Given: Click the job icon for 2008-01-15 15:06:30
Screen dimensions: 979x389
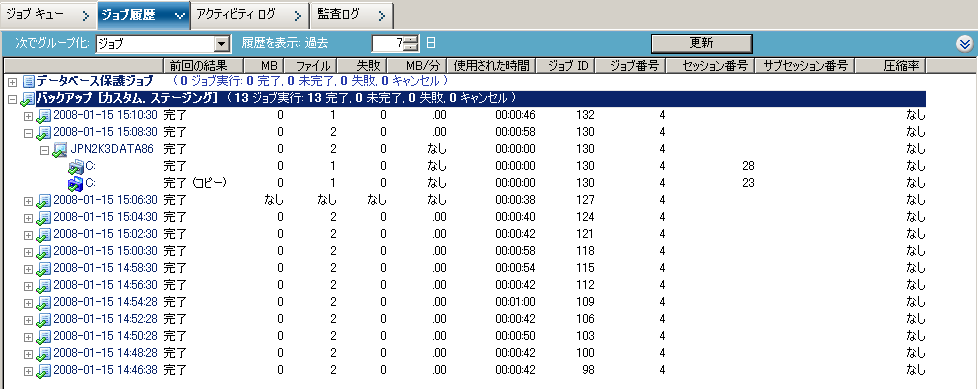Looking at the screenshot, I should 44,201.
